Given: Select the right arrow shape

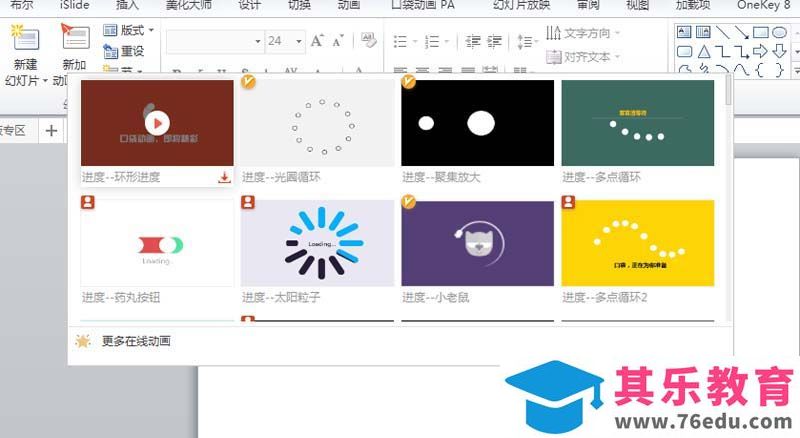Looking at the screenshot, I should click(760, 52).
